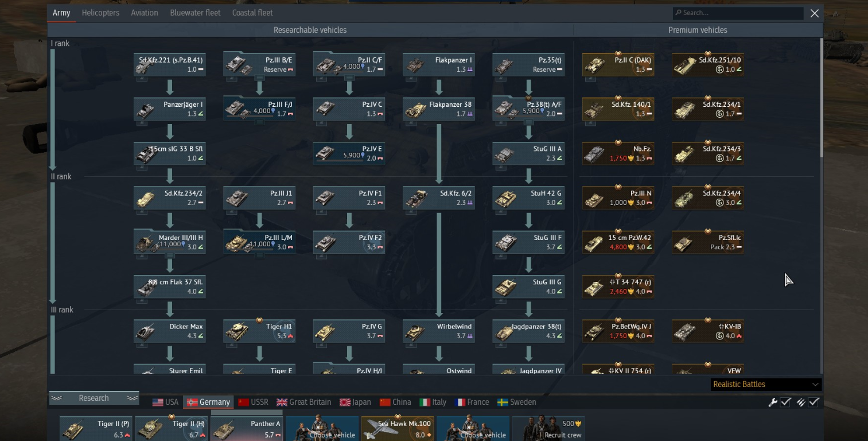The image size is (868, 441).
Task: Select the USSR nation tab
Action: click(x=254, y=402)
